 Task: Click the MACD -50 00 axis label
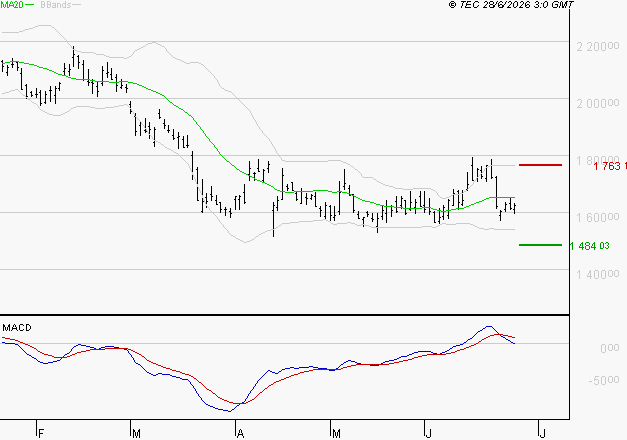pos(604,380)
